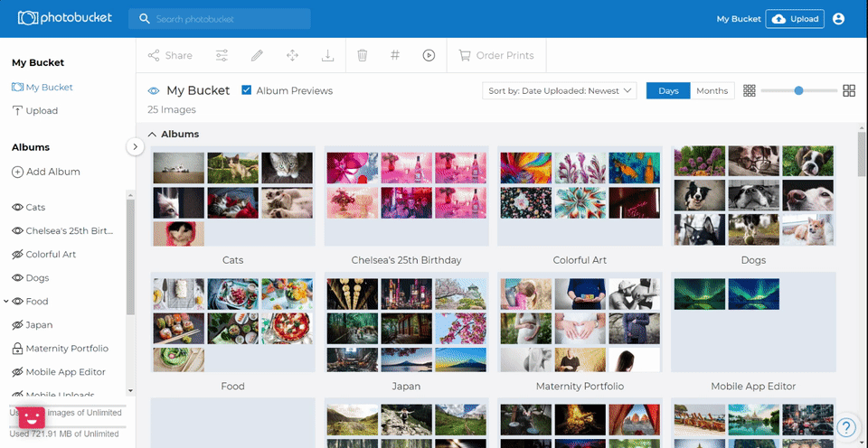Select the small grid view icon

tap(749, 90)
